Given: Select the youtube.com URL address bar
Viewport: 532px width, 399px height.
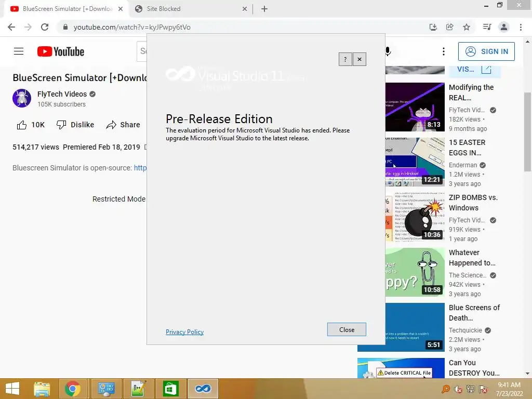Looking at the screenshot, I should [132, 27].
